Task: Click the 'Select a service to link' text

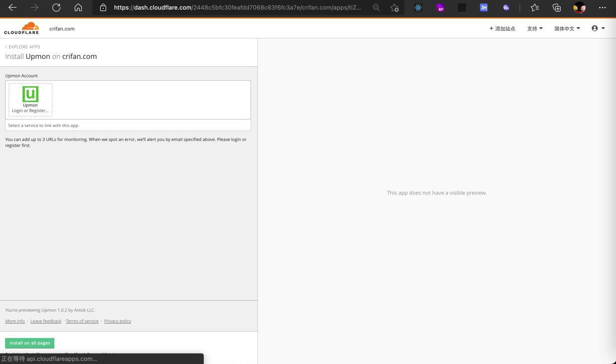Action: coord(43,125)
